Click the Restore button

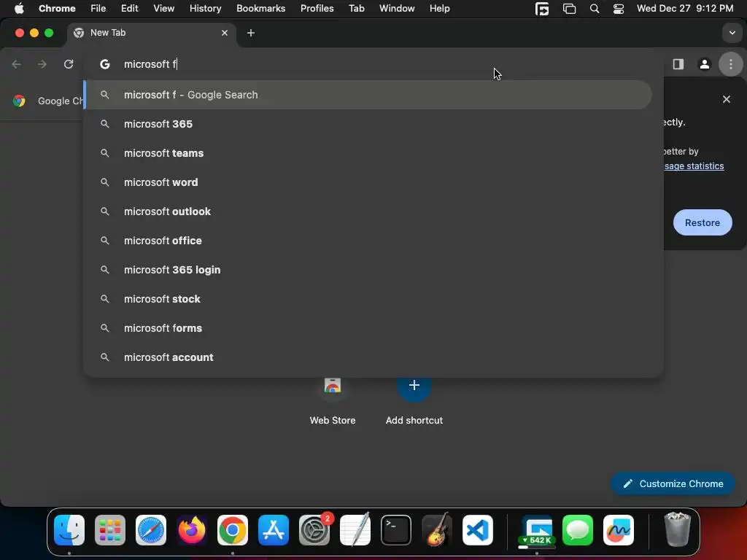click(x=703, y=222)
